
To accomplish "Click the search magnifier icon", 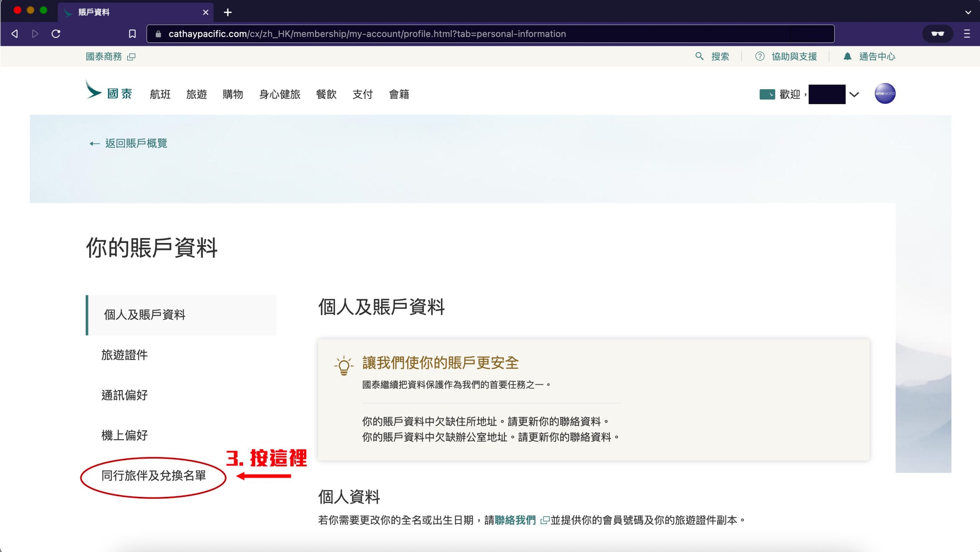I will (x=699, y=56).
